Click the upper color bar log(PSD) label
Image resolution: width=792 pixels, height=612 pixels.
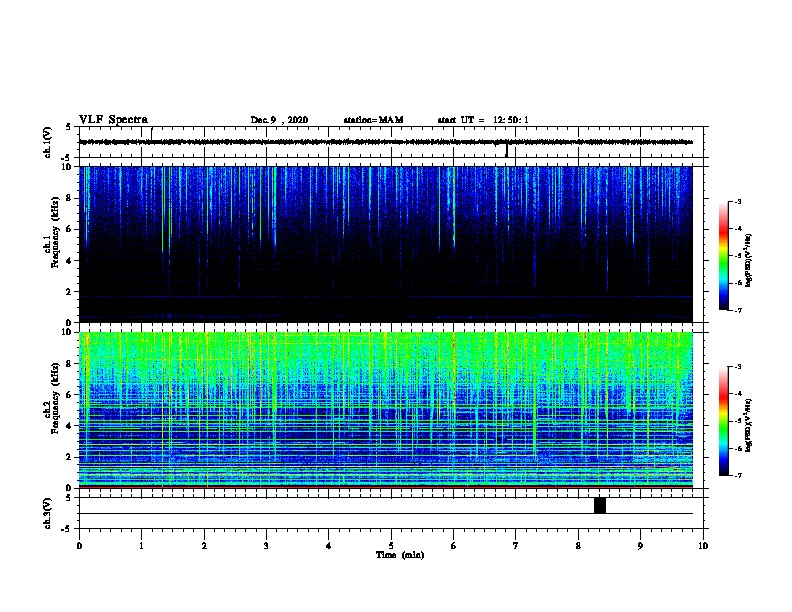tap(749, 260)
